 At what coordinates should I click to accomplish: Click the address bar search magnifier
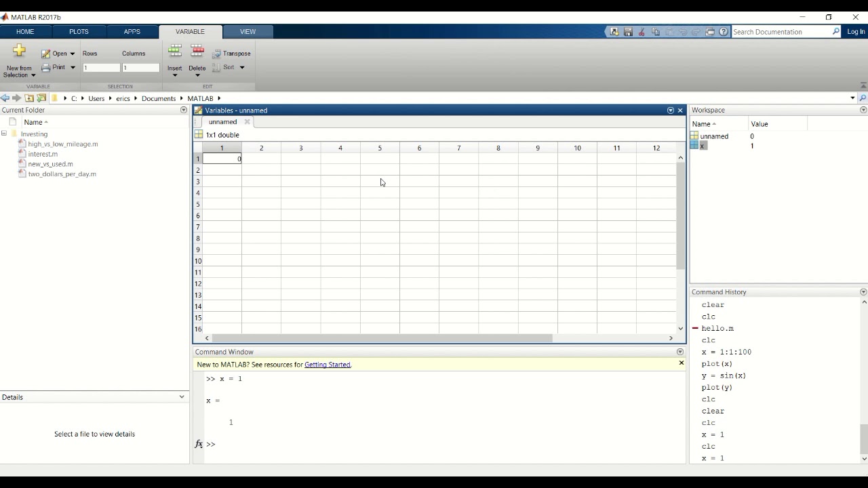(863, 98)
